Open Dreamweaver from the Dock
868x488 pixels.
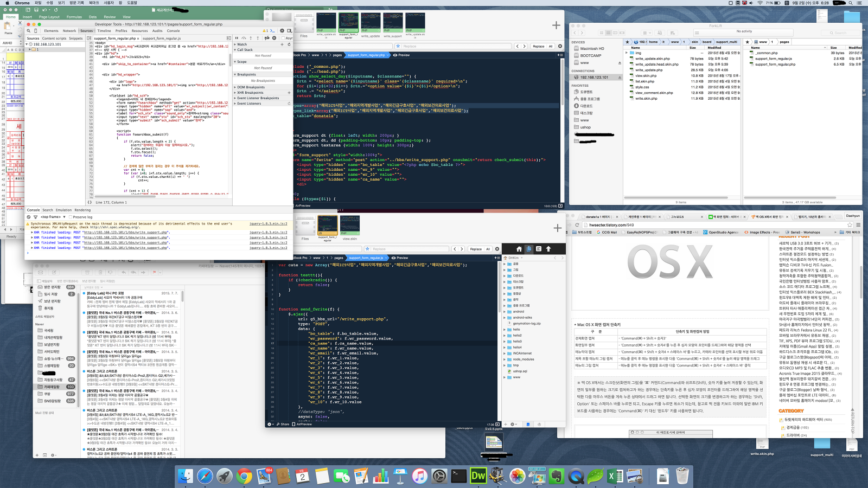click(x=478, y=476)
